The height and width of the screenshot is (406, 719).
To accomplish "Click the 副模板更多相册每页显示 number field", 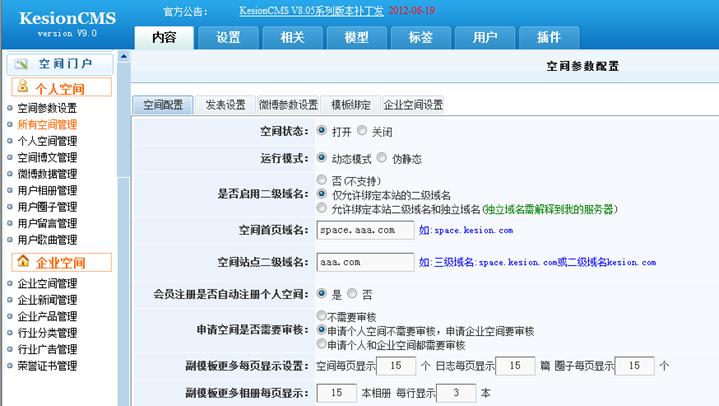I will (337, 393).
